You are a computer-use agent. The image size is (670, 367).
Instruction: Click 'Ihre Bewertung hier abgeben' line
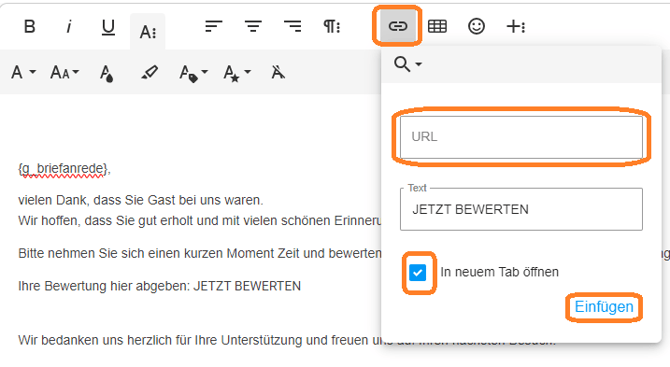(x=159, y=286)
